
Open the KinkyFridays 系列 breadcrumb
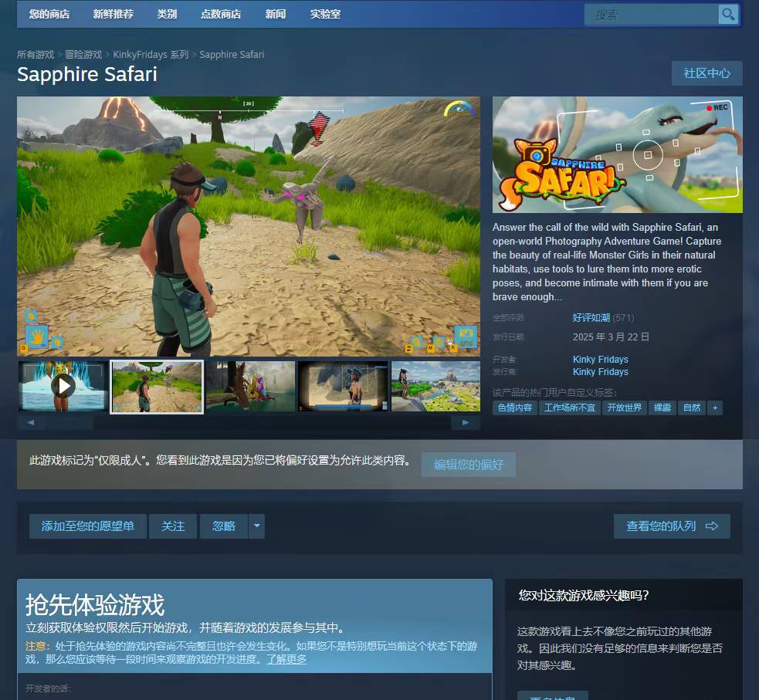(x=151, y=55)
